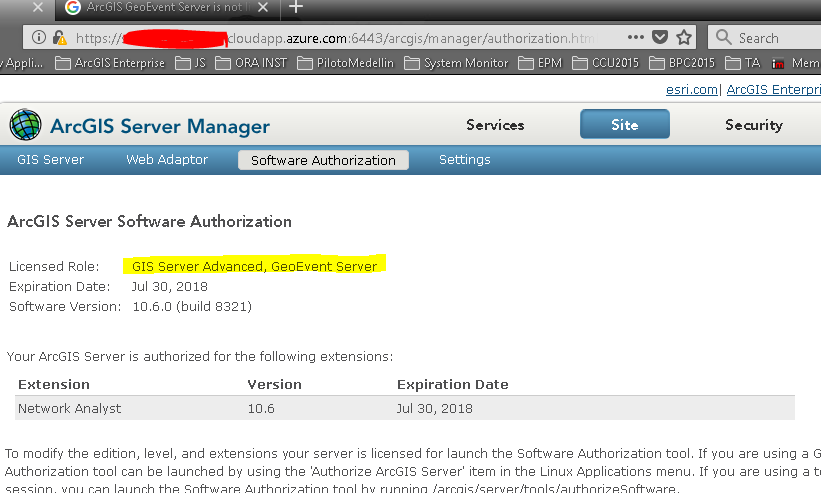The width and height of the screenshot is (821, 493).
Task: Click the highlighted 'GIS Server Advanced, GeoEvent Server' text
Action: point(254,266)
